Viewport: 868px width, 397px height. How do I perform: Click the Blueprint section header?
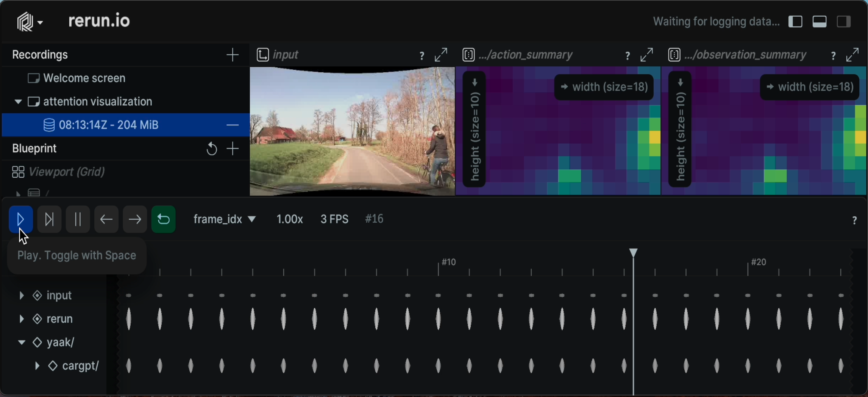tap(34, 148)
